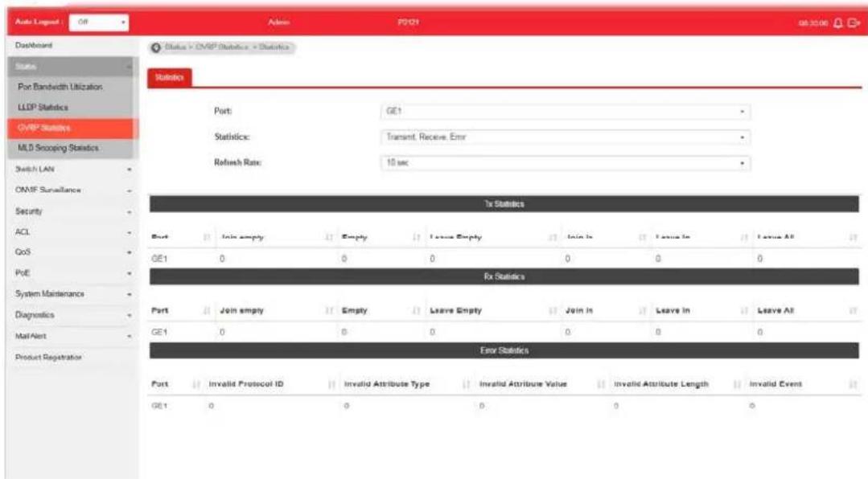Click the Tx Statistics section header
Image resolution: width=868 pixels, height=479 pixels.
click(x=504, y=204)
